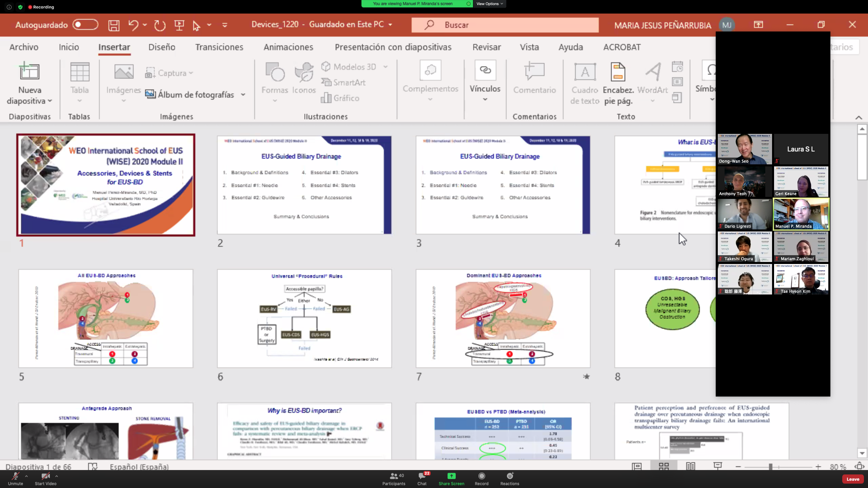868x488 pixels.
Task: Unmute microphone in Zoom toolbar
Action: [16, 479]
